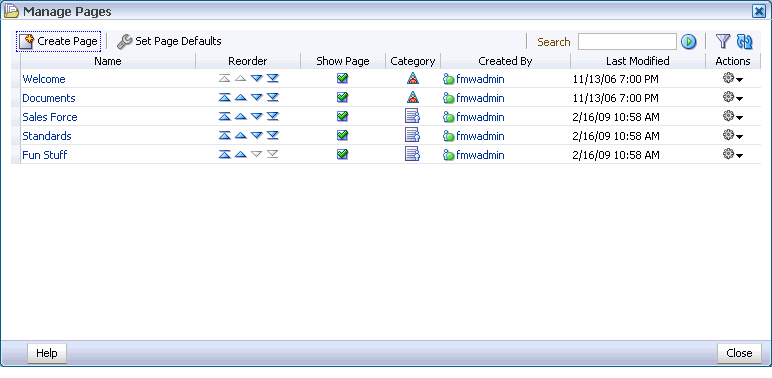The height and width of the screenshot is (378, 772).
Task: Move Sales Force page down one position
Action: pos(257,117)
